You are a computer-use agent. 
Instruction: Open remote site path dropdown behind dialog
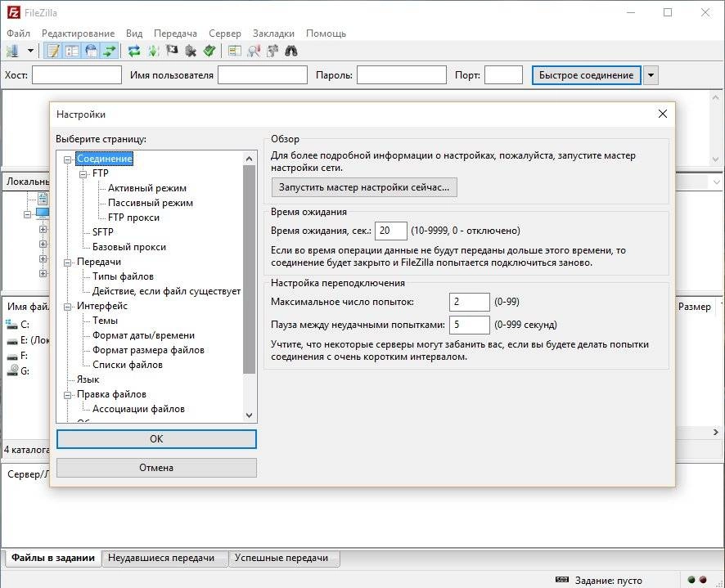tap(716, 182)
